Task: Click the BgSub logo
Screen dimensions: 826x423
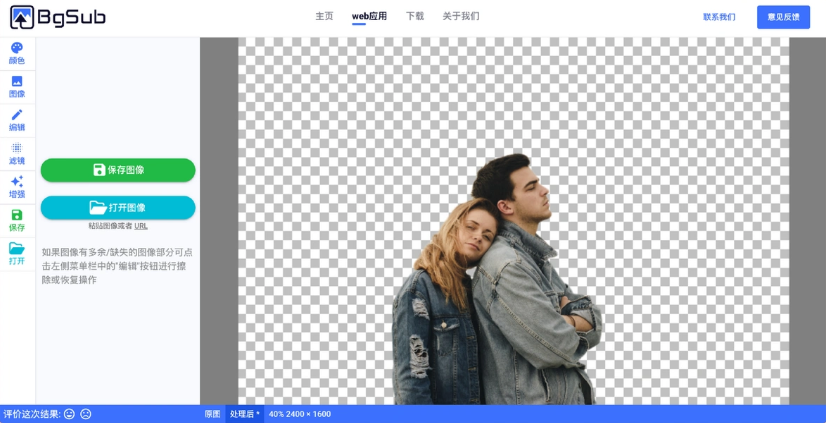Action: [x=57, y=17]
